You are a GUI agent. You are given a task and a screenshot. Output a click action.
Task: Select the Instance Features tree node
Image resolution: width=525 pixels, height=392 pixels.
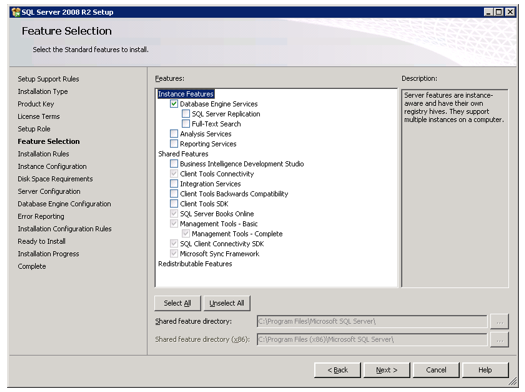click(x=186, y=94)
